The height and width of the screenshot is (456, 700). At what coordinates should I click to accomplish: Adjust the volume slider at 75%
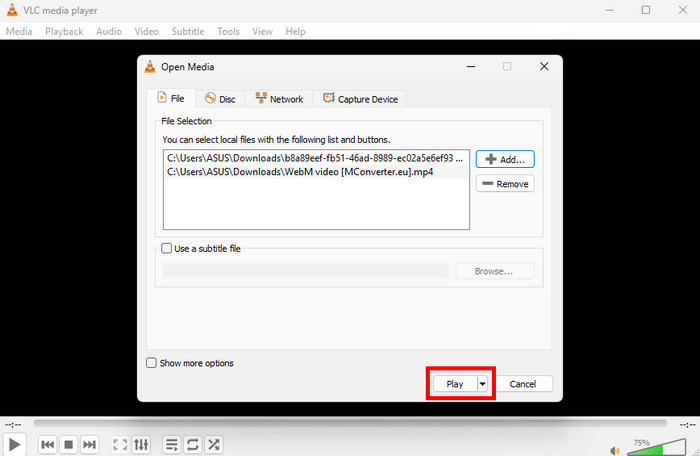(x=656, y=448)
